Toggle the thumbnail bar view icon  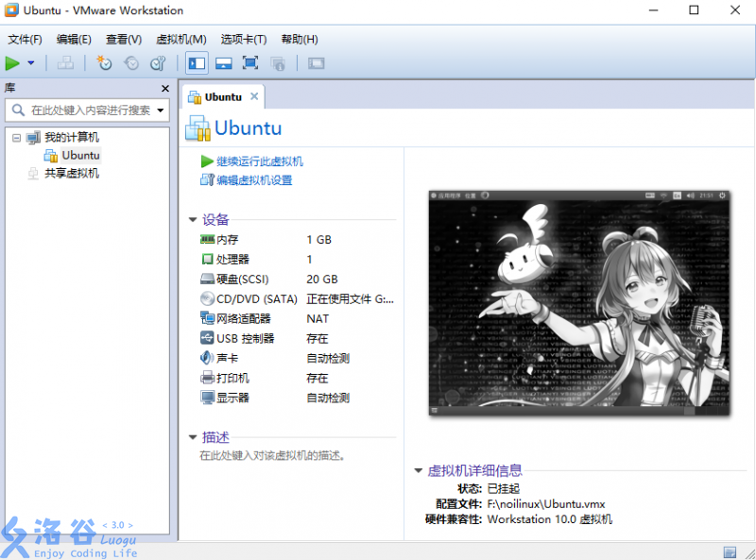223,63
